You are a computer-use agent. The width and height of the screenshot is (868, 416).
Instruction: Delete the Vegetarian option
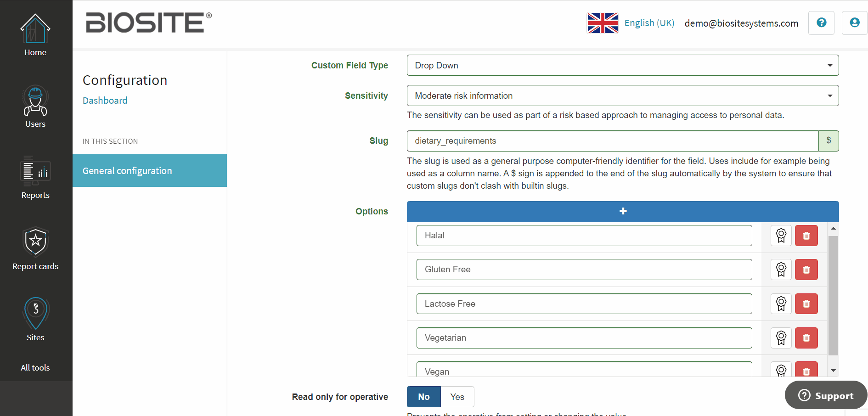(806, 338)
